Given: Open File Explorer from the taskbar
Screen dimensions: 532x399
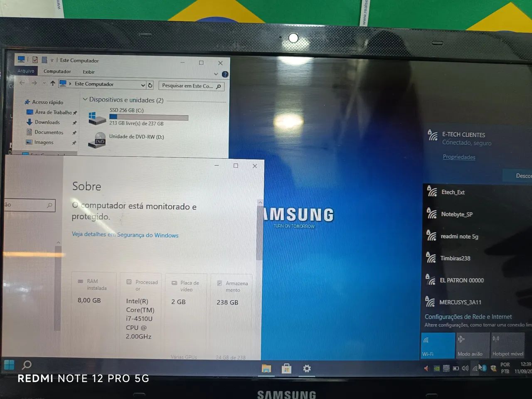Looking at the screenshot, I should pyautogui.click(x=266, y=368).
